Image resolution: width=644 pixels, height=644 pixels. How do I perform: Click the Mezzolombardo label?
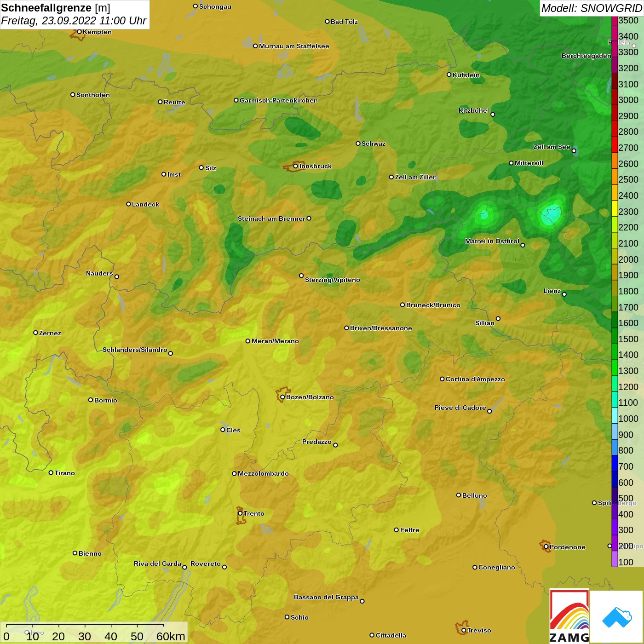(x=263, y=473)
